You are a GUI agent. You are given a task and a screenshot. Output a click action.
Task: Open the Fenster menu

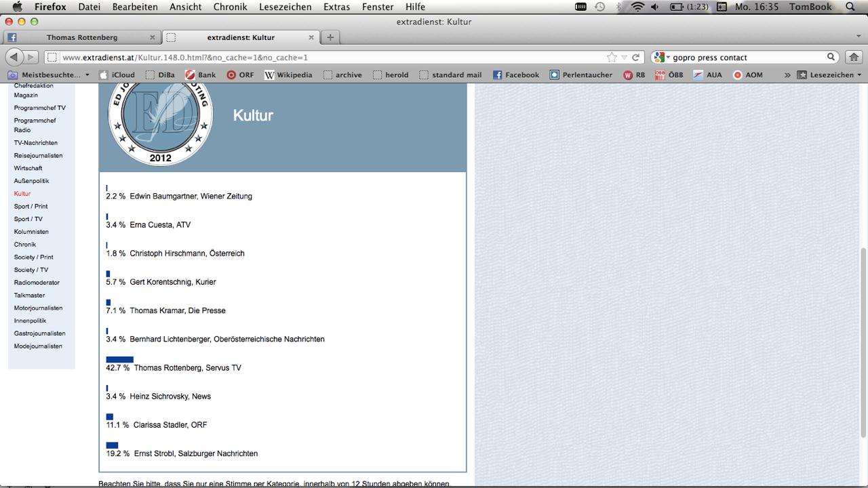coord(378,7)
